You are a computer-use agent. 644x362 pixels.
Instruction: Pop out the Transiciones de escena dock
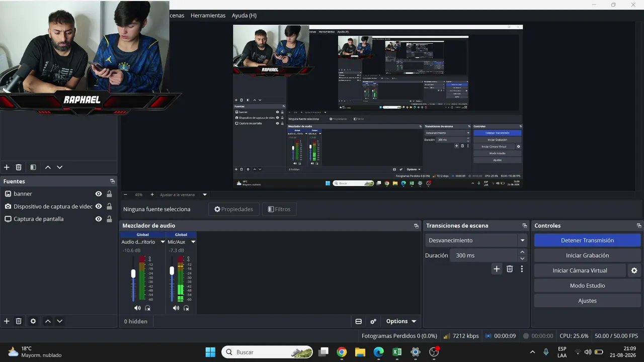pyautogui.click(x=525, y=226)
